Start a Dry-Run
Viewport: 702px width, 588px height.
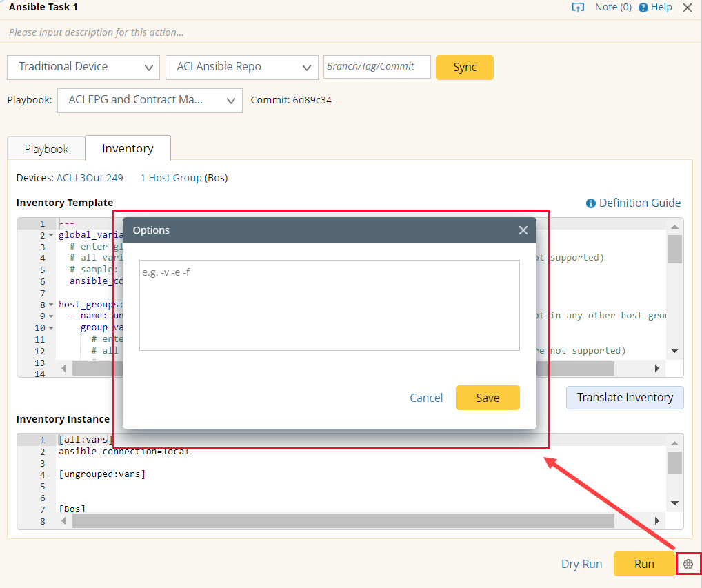581,563
